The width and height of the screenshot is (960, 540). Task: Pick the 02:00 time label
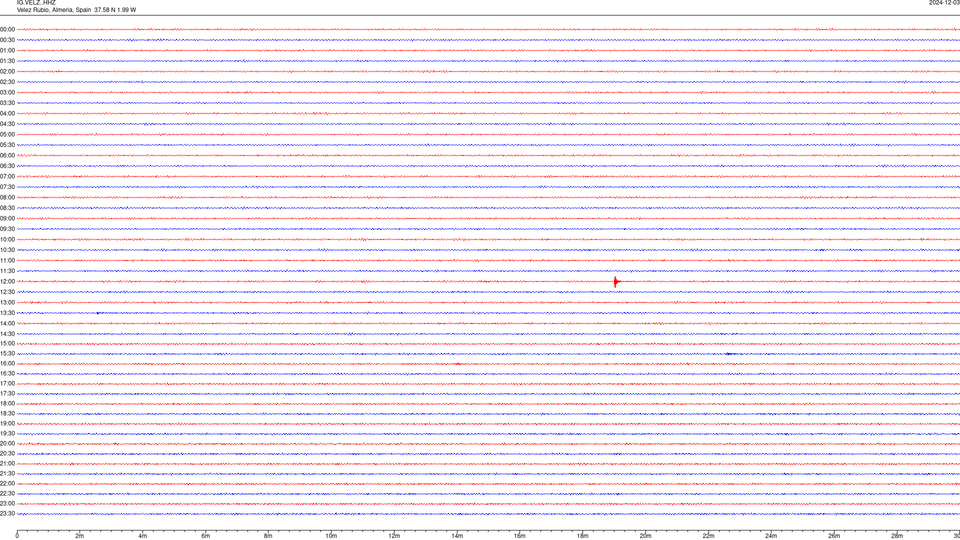click(x=7, y=72)
